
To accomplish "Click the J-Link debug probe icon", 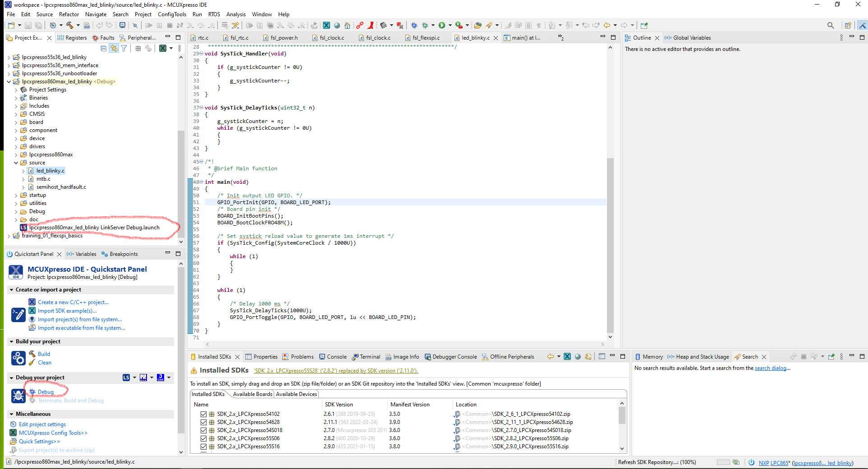I will [161, 378].
